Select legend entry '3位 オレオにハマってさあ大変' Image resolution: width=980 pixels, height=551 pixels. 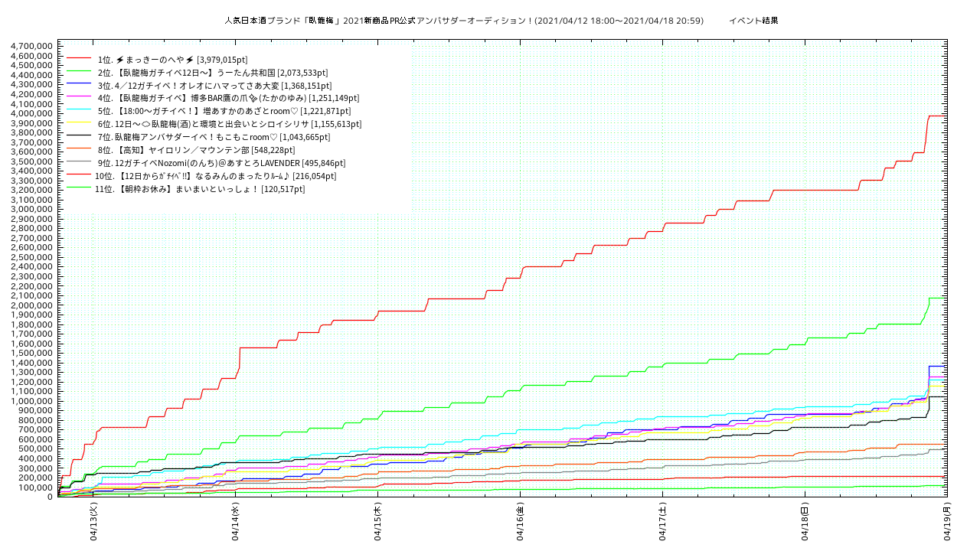click(x=214, y=85)
